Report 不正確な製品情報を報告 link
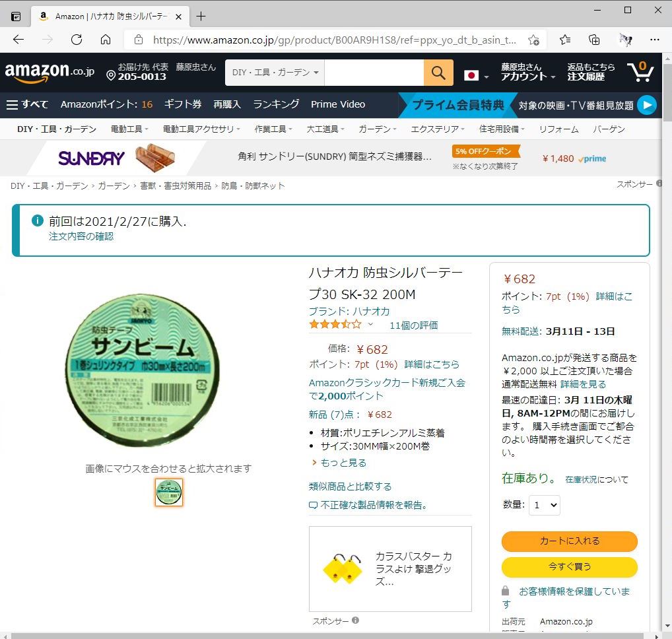672x639 pixels. [368, 505]
